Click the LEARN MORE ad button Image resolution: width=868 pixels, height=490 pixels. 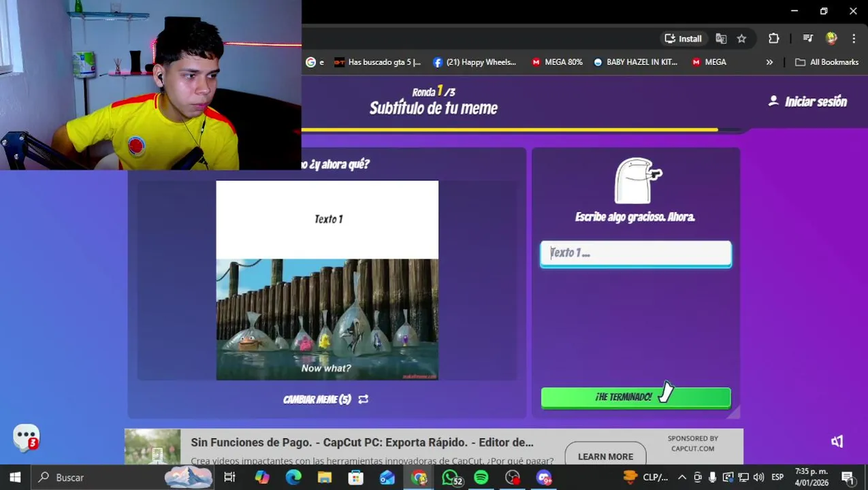click(x=605, y=456)
